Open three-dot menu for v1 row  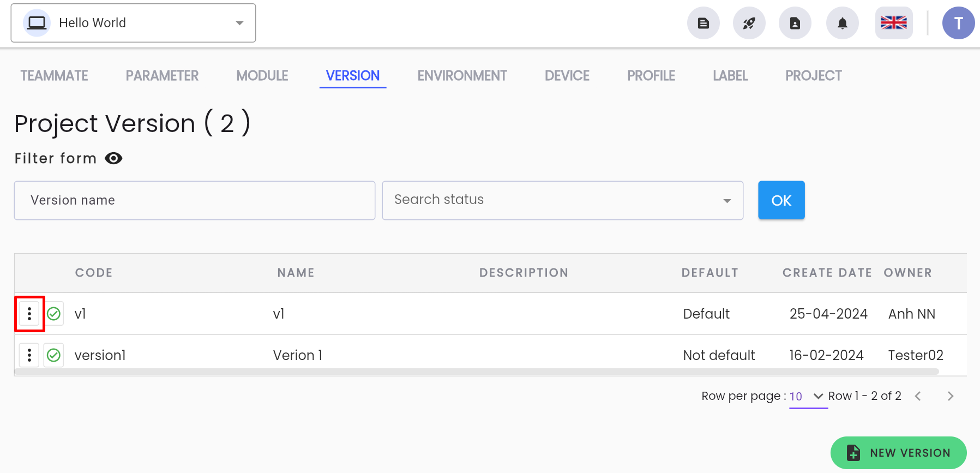click(x=29, y=314)
